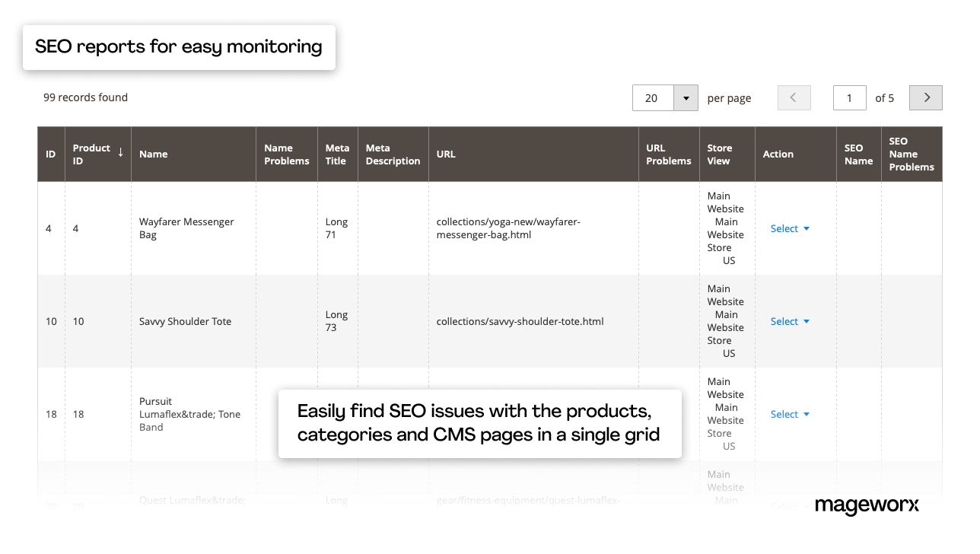Select the savvy-shoulder-tote.html URL link
Screen dimensions: 980x554
tap(520, 321)
